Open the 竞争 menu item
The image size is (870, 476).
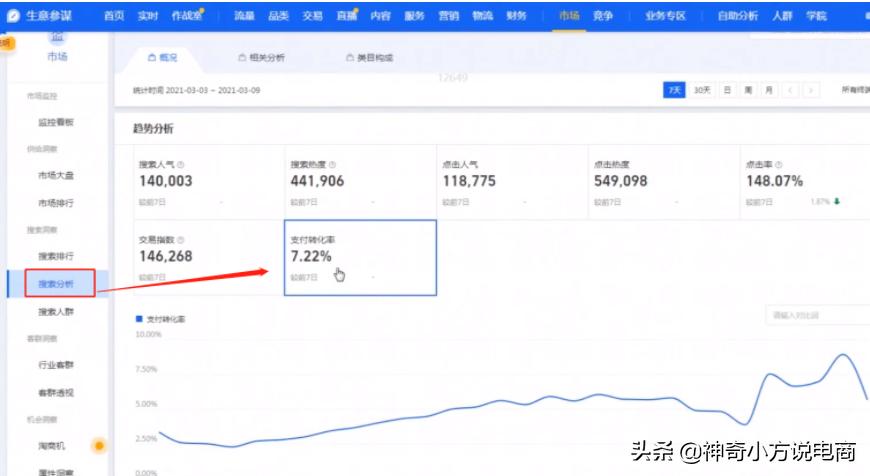[x=603, y=16]
